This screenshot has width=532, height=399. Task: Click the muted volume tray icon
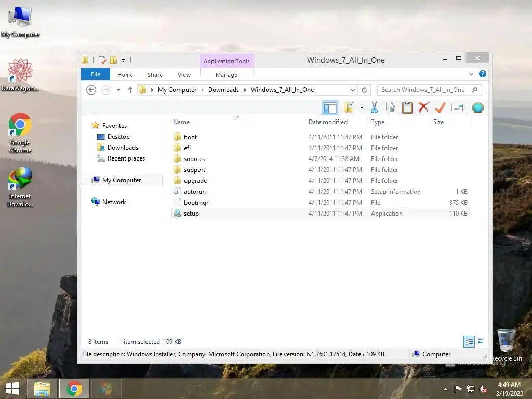tap(483, 389)
